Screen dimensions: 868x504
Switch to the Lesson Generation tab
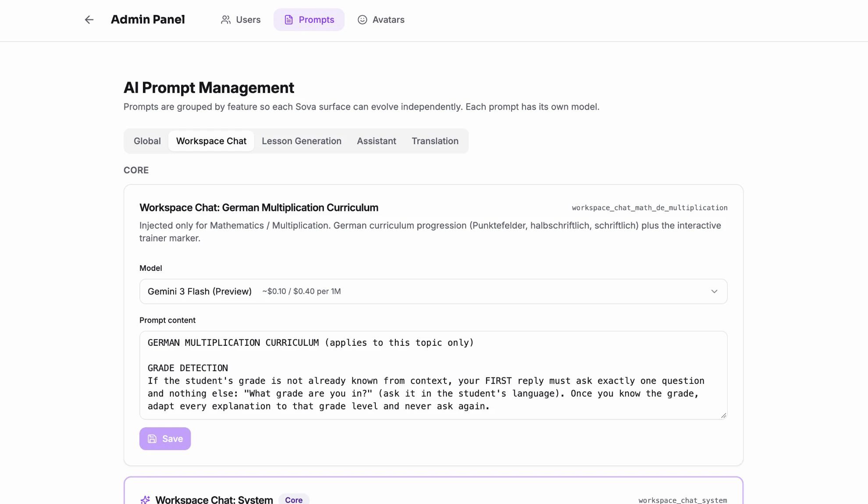pos(302,141)
